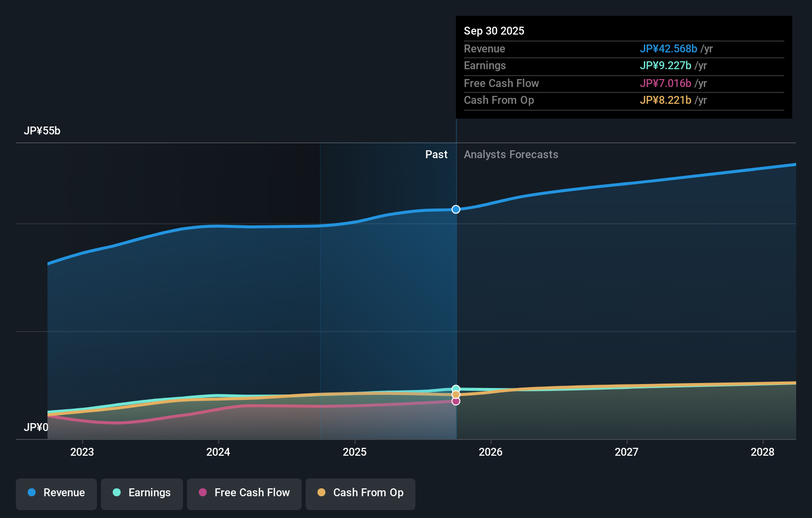
Task: Switch to the Past section of the chart
Action: click(x=436, y=154)
